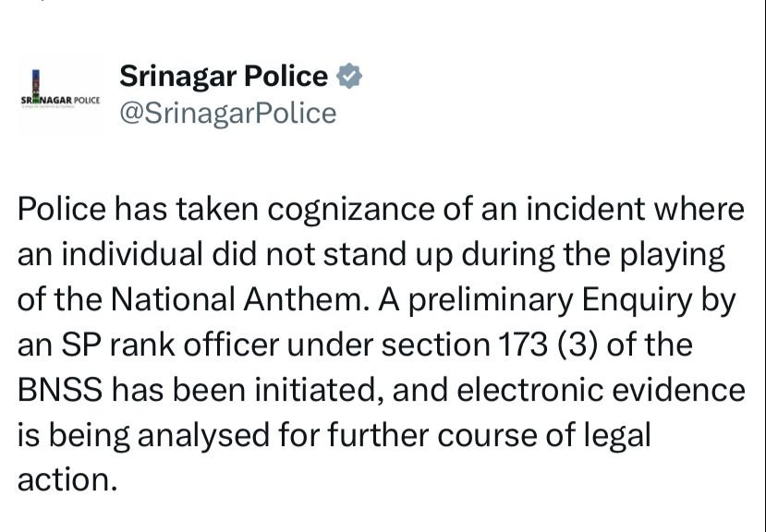Click the signal-light graphic in the logo
Screen dimensions: 766x532
tap(36, 80)
